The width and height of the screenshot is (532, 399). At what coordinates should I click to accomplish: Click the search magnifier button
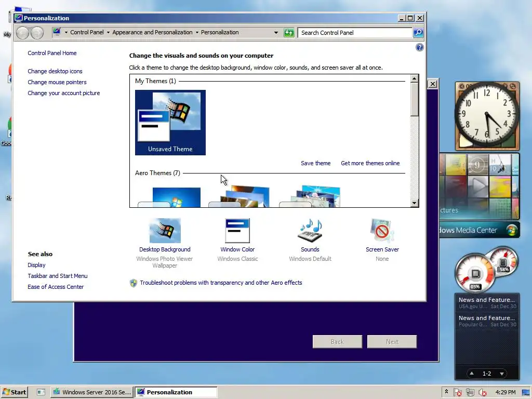(x=418, y=33)
